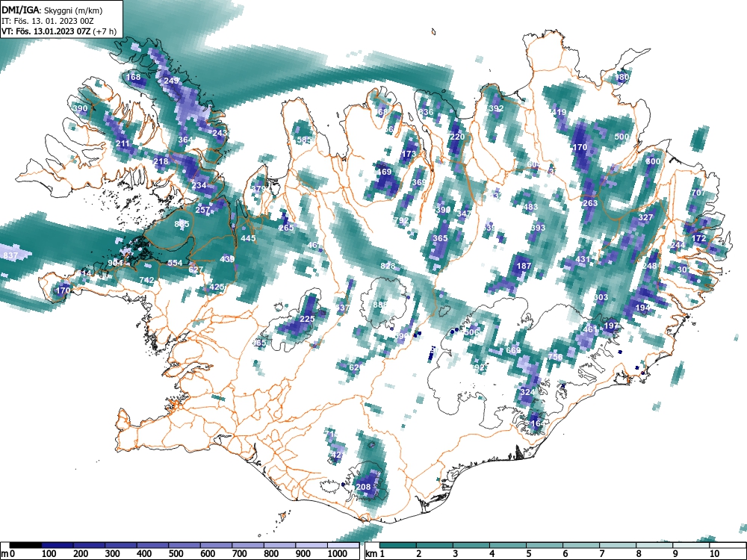Click the visibility value 554
This screenshot has height=560, width=747.
coord(175,263)
